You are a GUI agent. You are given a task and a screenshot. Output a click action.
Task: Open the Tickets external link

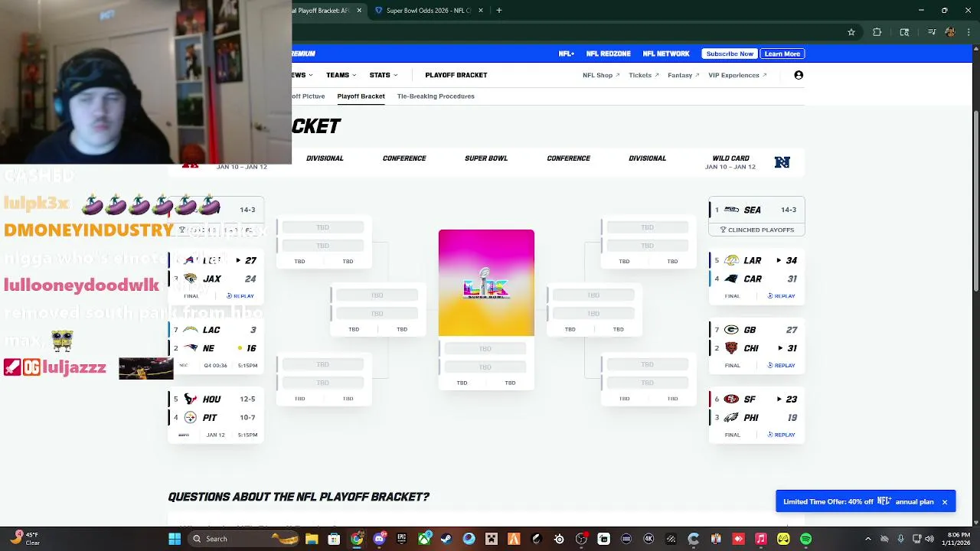tap(644, 75)
